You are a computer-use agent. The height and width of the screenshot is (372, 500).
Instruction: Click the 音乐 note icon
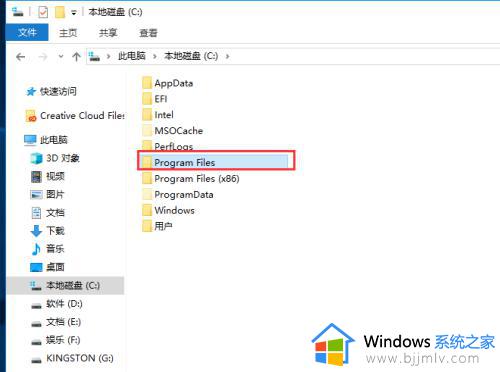(x=36, y=249)
